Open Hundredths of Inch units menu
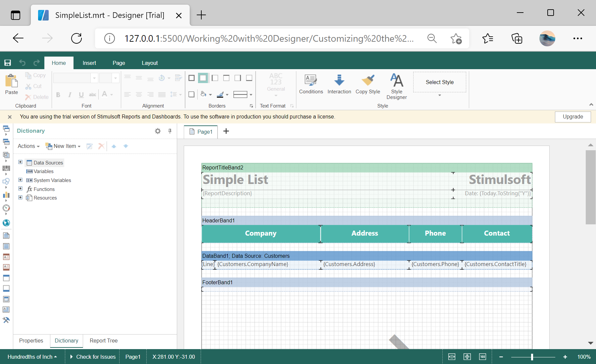The image size is (596, 364). [x=32, y=357]
